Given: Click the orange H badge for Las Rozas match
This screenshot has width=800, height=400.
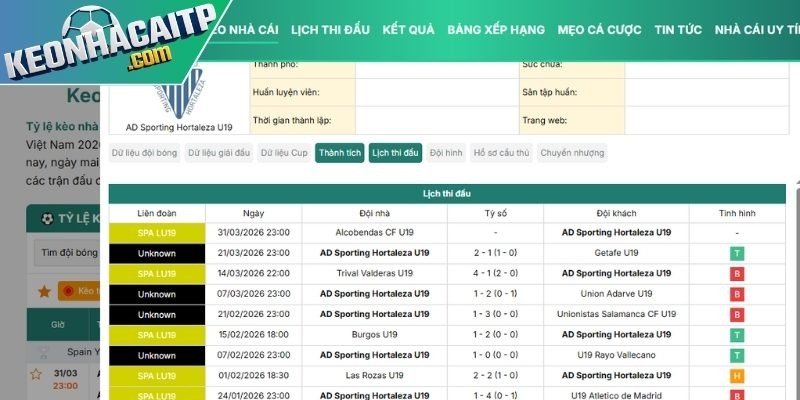Looking at the screenshot, I should tap(737, 375).
